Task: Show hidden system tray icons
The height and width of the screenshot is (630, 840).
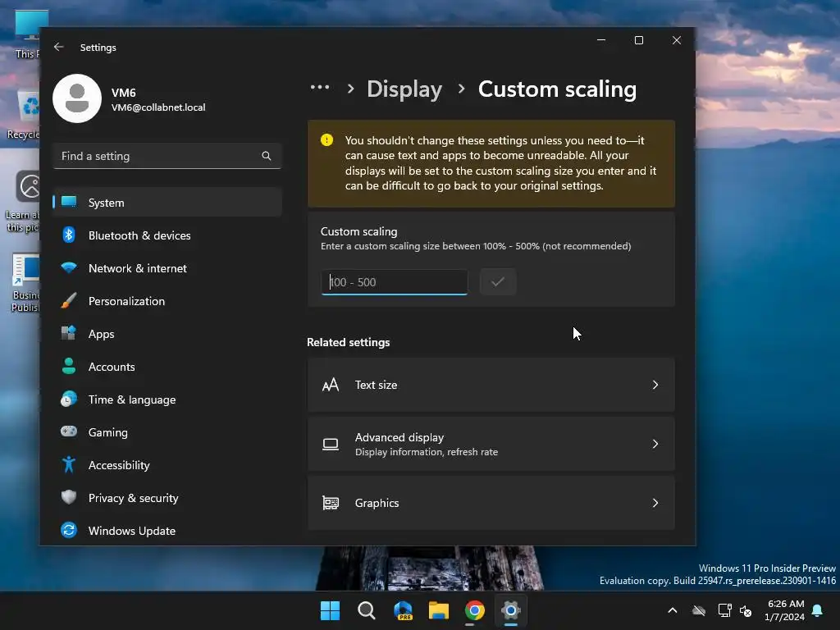Action: pos(673,610)
